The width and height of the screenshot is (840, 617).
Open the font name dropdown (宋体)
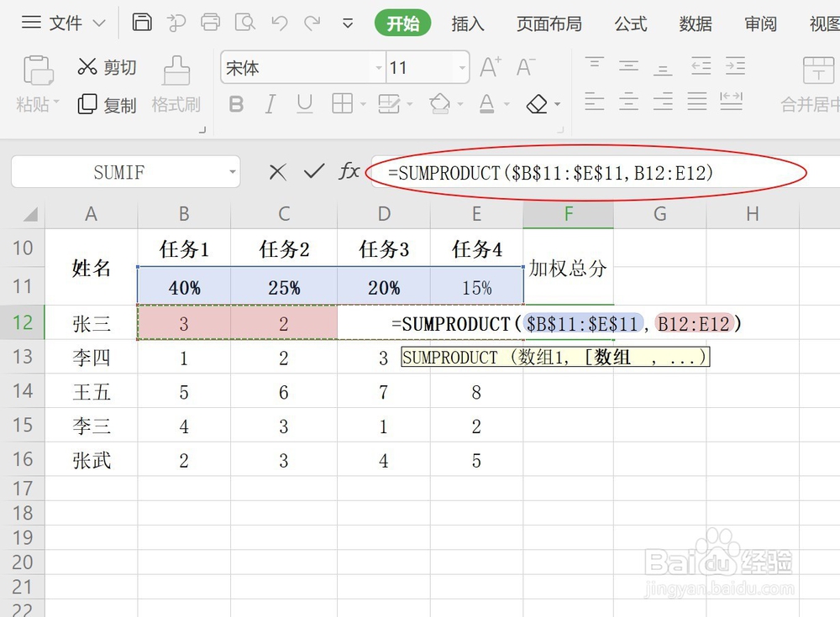tap(377, 67)
